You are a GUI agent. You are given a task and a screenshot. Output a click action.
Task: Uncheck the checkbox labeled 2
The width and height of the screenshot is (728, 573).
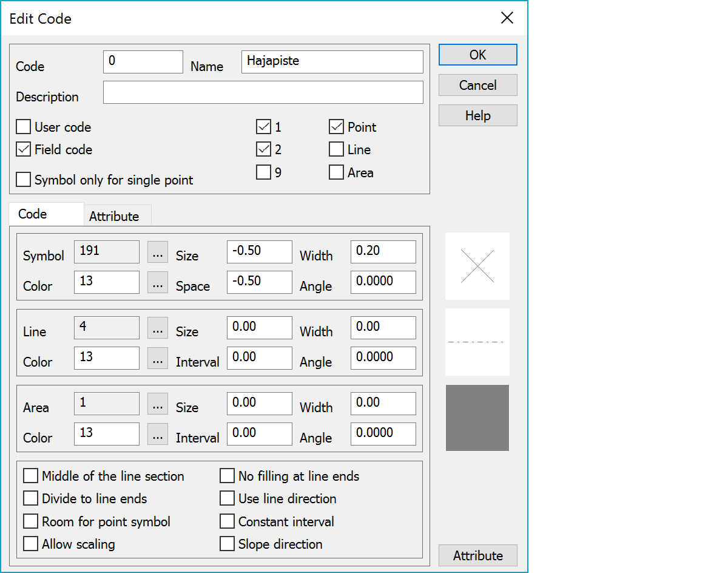tap(263, 149)
